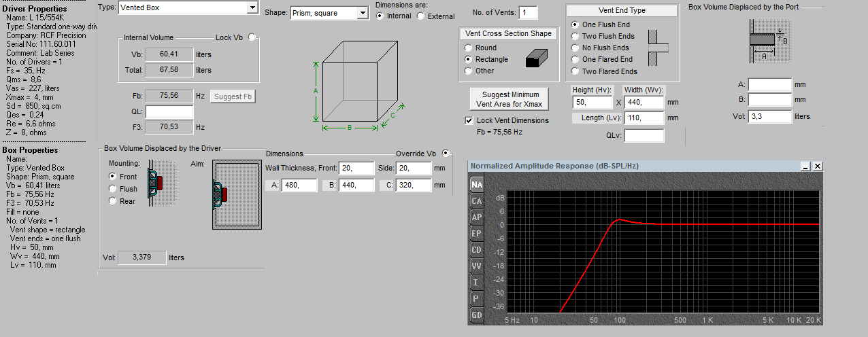
Task: Toggle Lock Vent Dimensions checkbox
Action: tap(469, 120)
